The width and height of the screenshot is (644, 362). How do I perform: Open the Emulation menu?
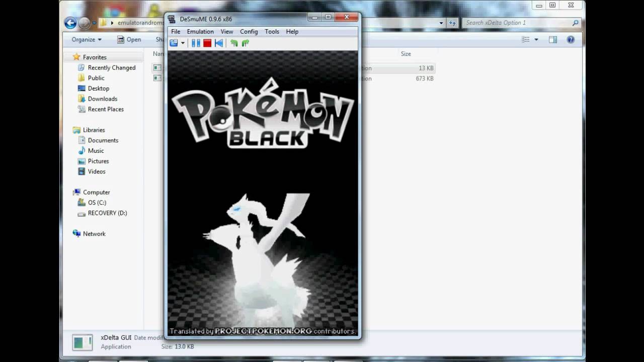[200, 31]
